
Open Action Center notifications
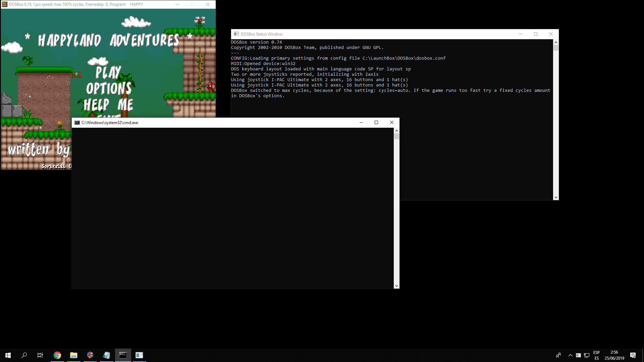coord(633,355)
